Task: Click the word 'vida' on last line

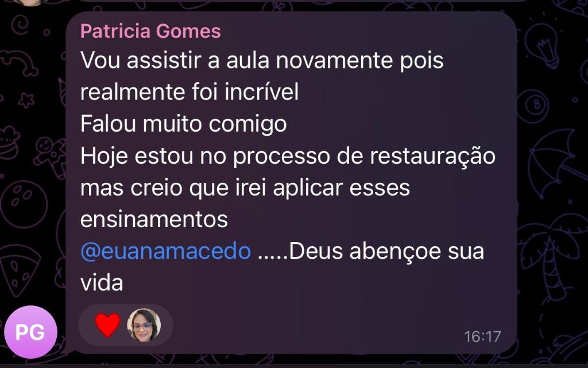Action: pos(102,283)
